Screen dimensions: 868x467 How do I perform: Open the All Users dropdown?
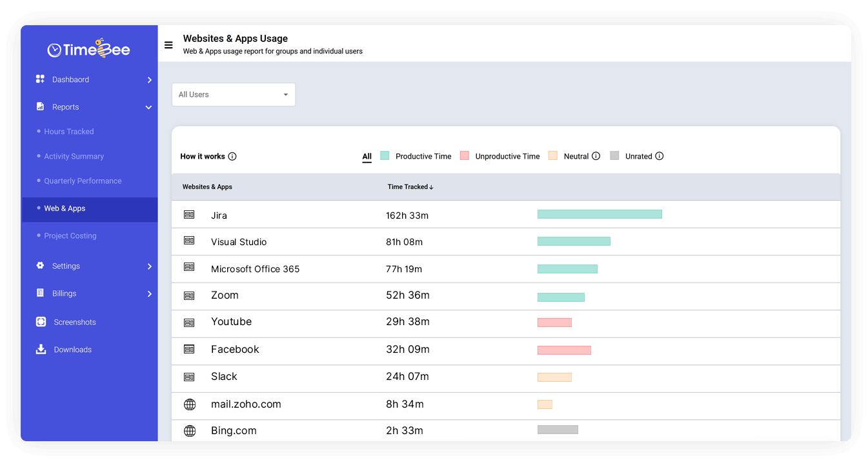[x=234, y=94]
